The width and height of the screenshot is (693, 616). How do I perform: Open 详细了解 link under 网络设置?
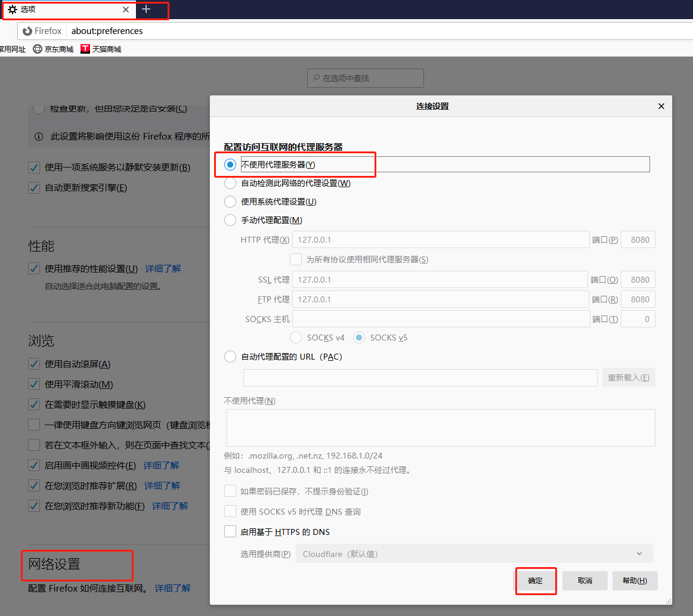click(x=173, y=588)
